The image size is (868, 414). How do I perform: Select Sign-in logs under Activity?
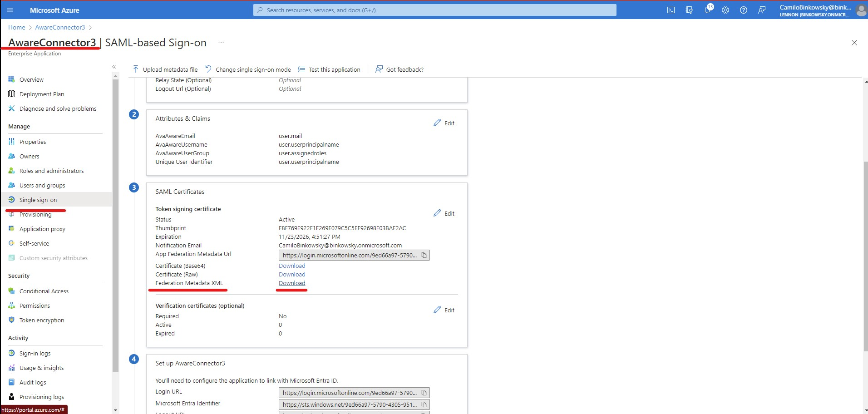tap(35, 353)
